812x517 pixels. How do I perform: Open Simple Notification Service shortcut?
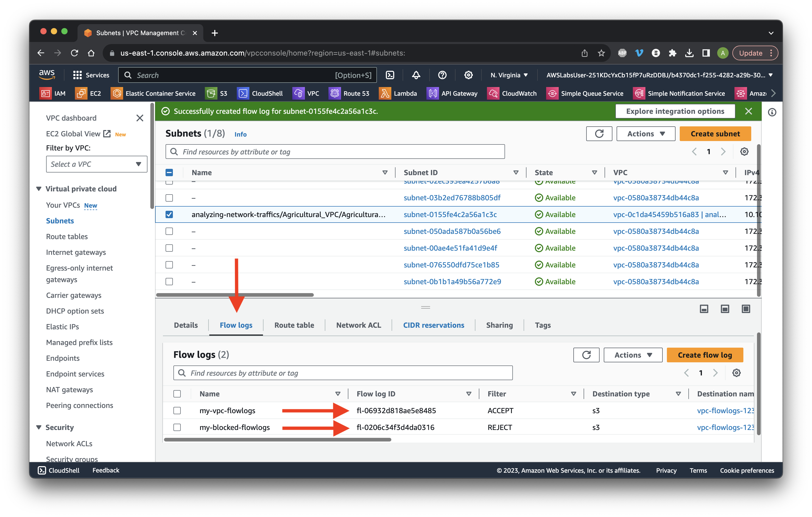(x=679, y=94)
